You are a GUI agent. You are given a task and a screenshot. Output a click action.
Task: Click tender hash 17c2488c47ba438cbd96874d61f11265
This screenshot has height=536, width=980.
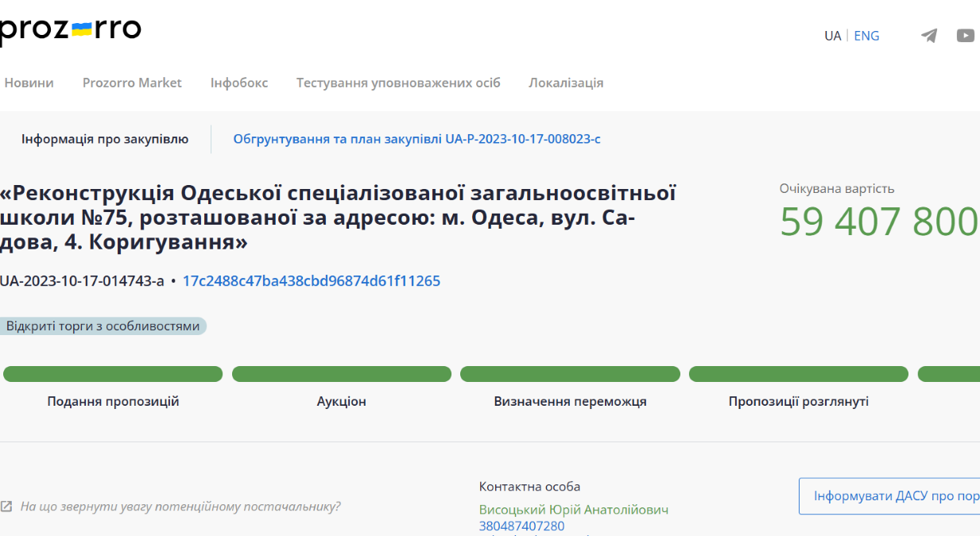(312, 281)
